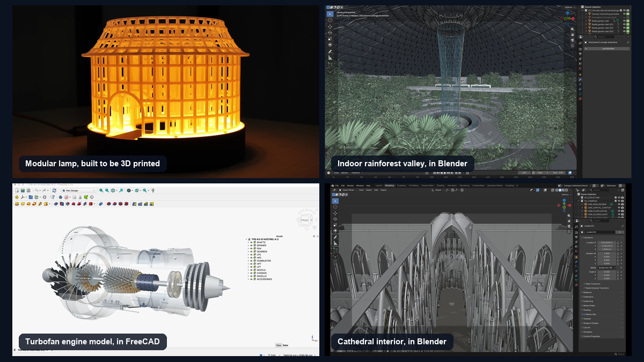The height and width of the screenshot is (362, 644).
Task: Hide GEARBOX using its eye in FreeCAD
Action: point(251,252)
